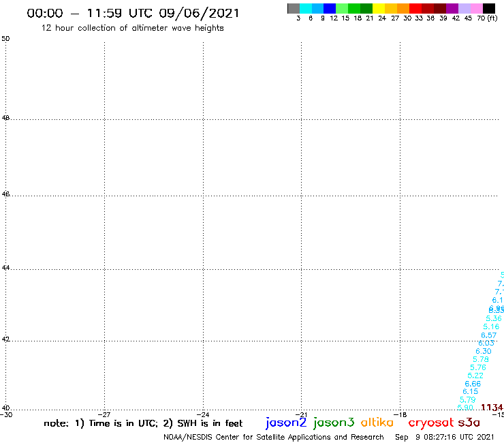Click the wave height value 6.66

point(473,384)
